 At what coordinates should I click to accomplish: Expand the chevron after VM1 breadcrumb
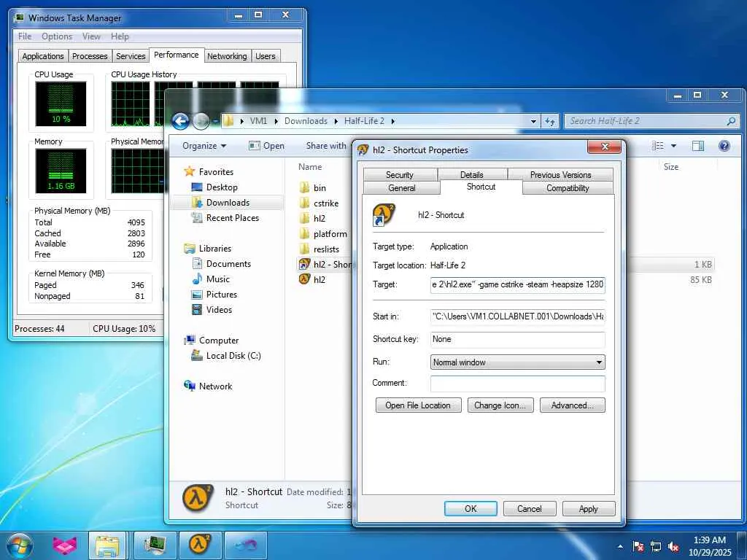pos(276,121)
